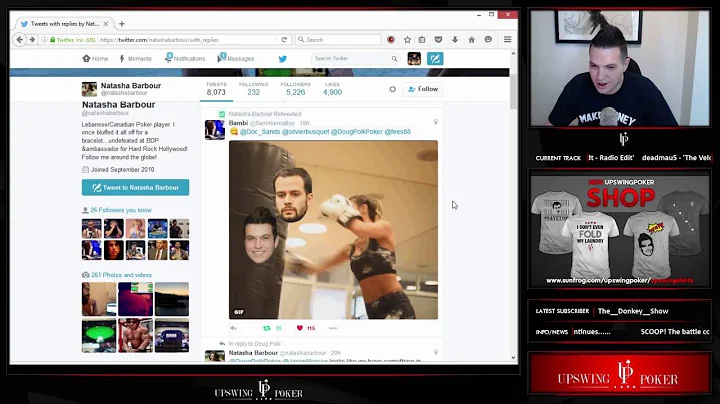Open the Firefox downloads arrow
The height and width of the screenshot is (404, 720).
pyautogui.click(x=455, y=40)
